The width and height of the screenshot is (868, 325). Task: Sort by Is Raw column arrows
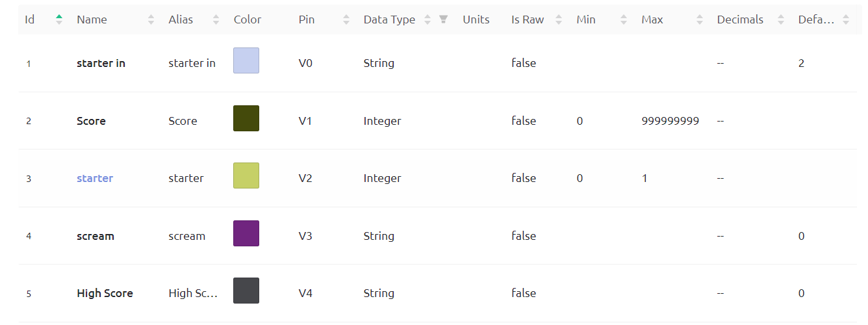pyautogui.click(x=559, y=19)
